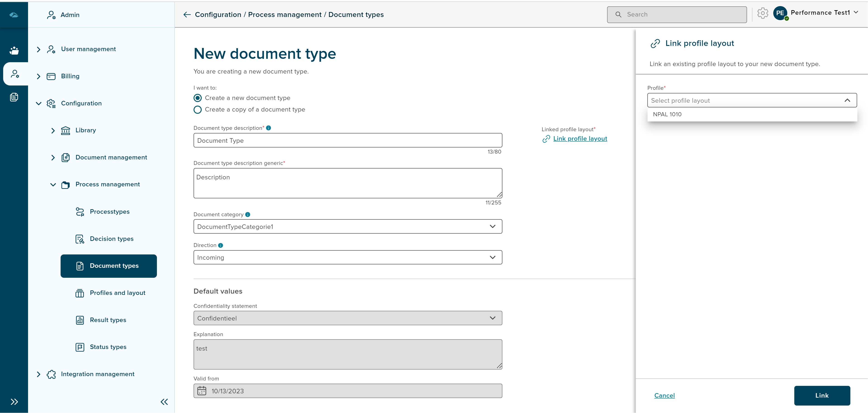Open Decision types via its sidebar icon

[x=80, y=239]
